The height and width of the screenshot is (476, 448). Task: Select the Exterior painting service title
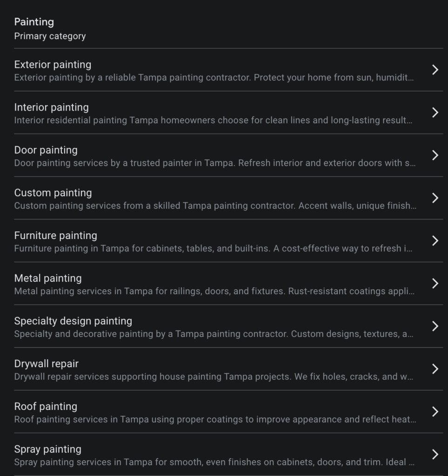[x=53, y=65]
